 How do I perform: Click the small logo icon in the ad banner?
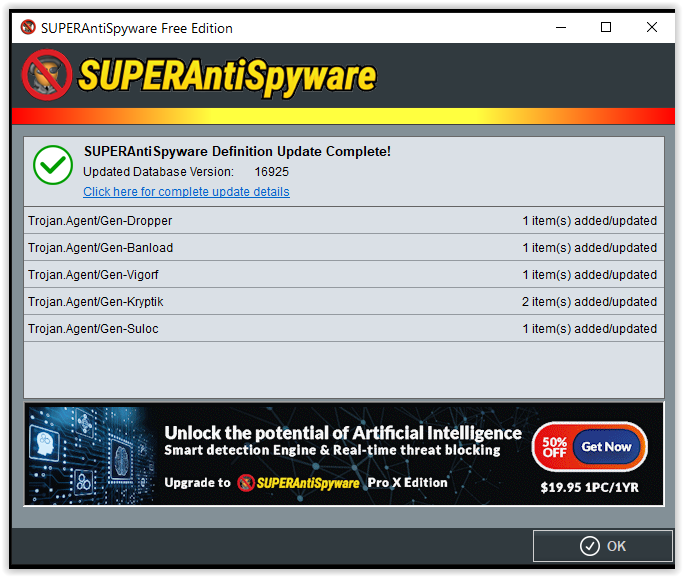tap(246, 483)
